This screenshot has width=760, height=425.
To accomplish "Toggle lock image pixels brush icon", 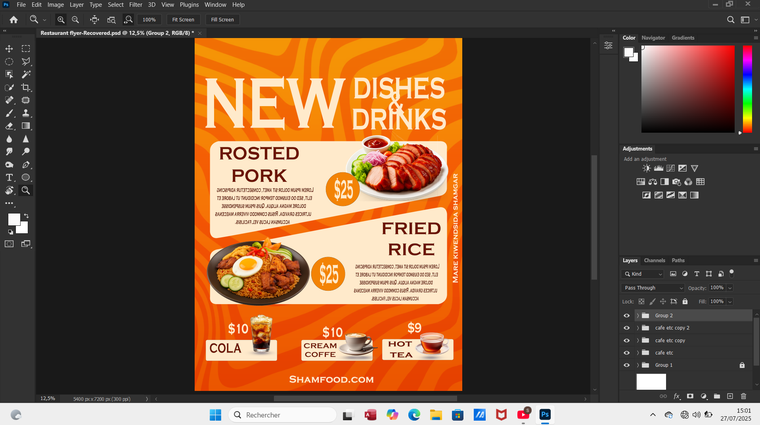I will pyautogui.click(x=652, y=301).
